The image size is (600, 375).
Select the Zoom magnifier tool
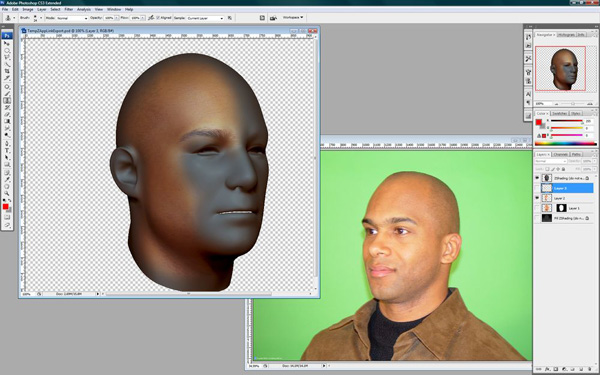(7, 194)
